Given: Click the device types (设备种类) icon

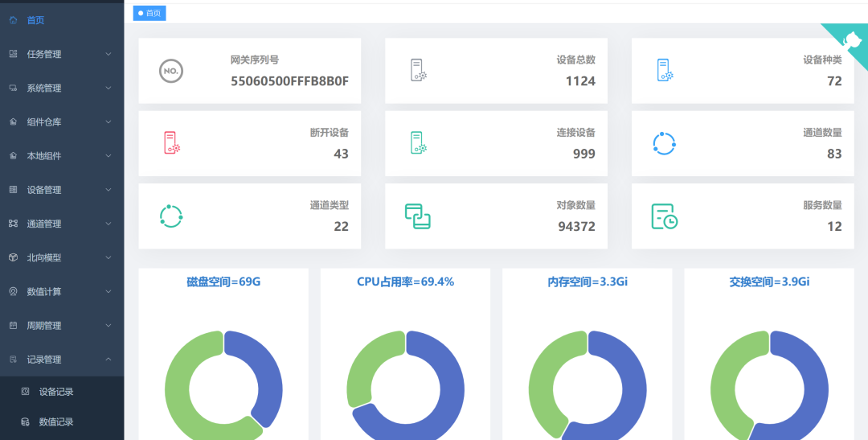Looking at the screenshot, I should [x=664, y=71].
